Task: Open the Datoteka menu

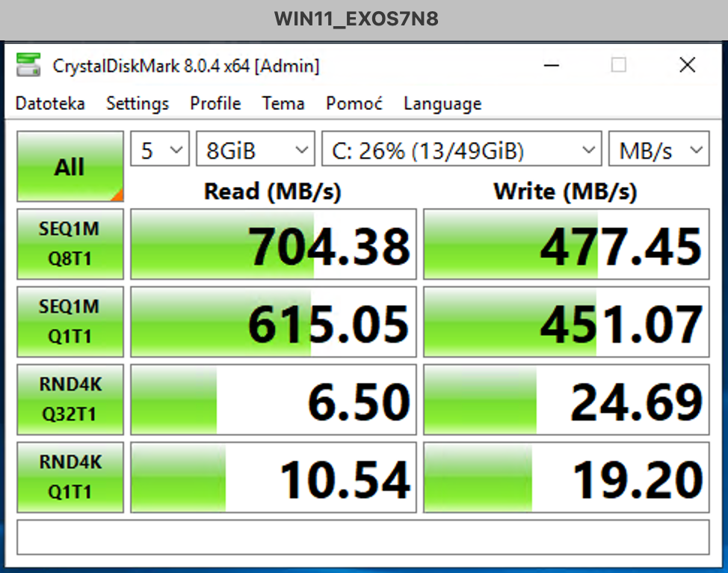Action: click(x=50, y=103)
